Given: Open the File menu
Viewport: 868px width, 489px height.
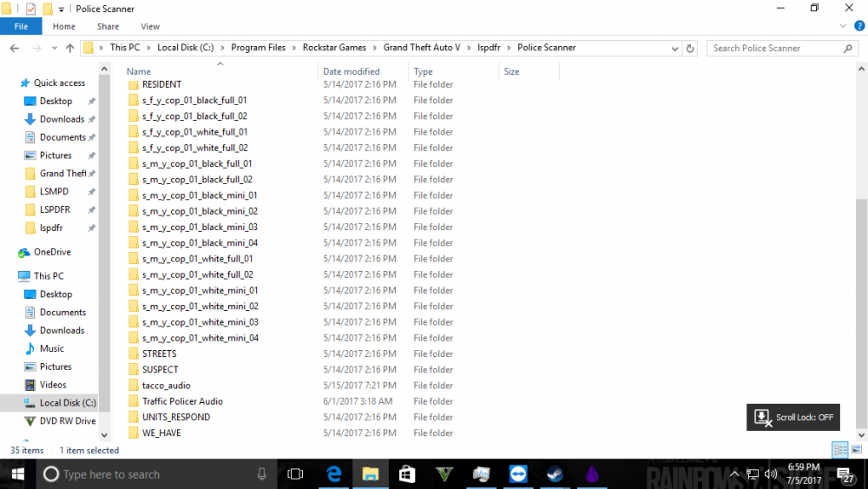Looking at the screenshot, I should click(x=21, y=27).
